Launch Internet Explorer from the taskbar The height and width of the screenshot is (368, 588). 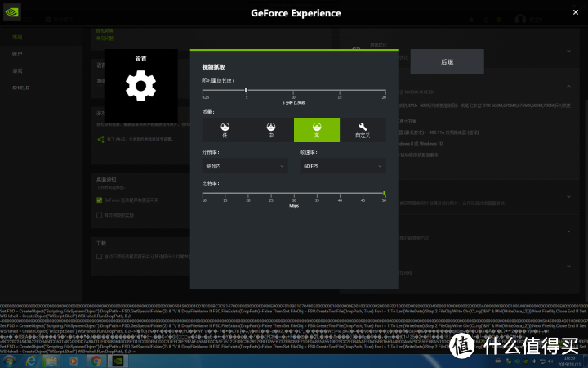[31, 361]
